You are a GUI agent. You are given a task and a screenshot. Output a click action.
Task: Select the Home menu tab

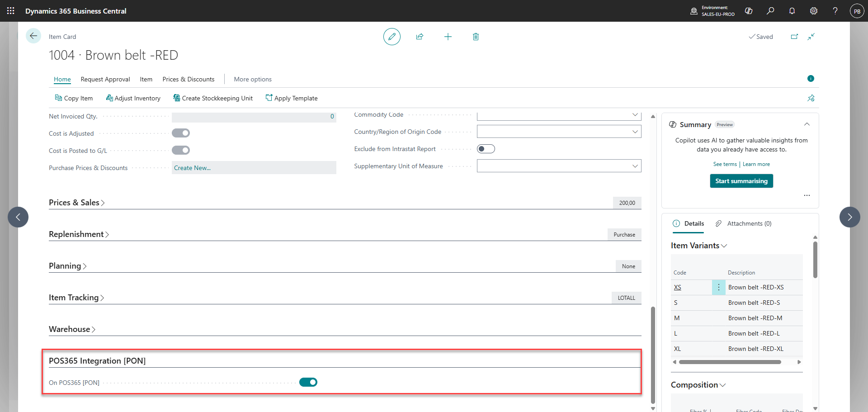point(62,79)
